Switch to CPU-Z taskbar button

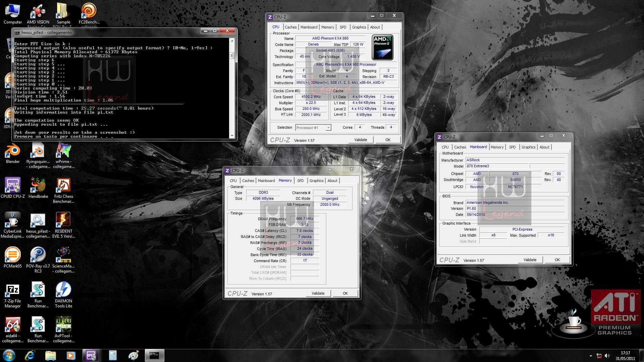91,355
